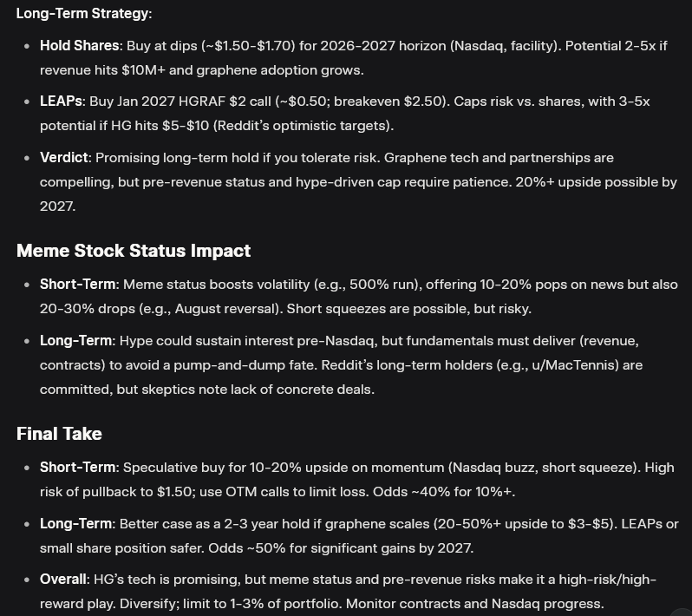Click "Long-Term" label under Meme Stock Status Impact

coord(75,341)
